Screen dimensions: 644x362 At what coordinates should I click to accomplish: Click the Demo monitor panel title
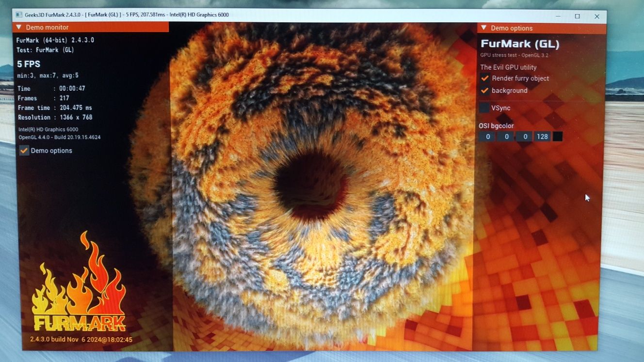(47, 27)
